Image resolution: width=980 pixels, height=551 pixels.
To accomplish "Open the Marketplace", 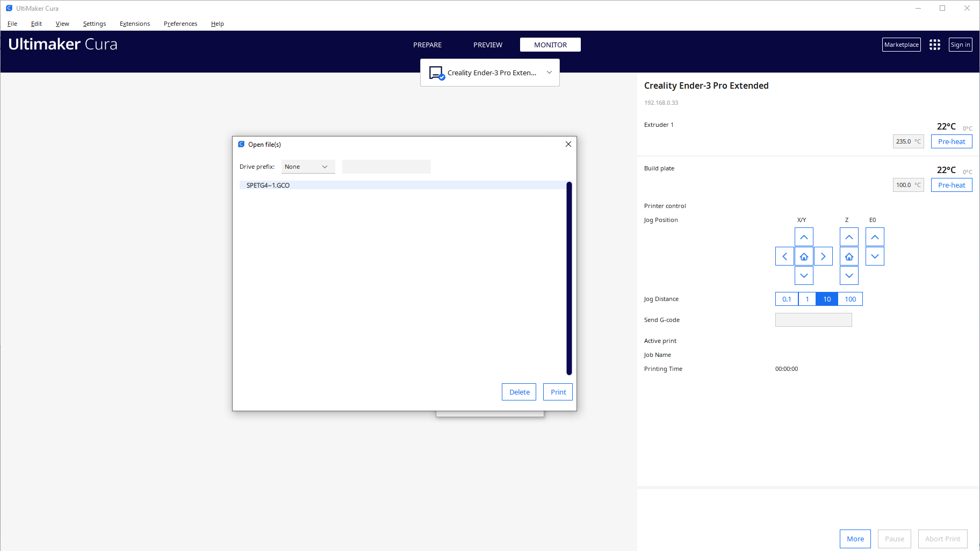I will 902,45.
